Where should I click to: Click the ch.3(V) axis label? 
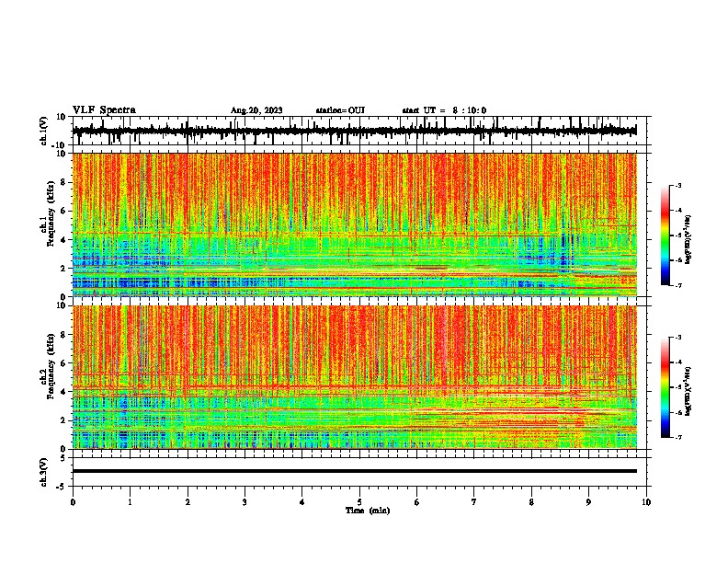click(44, 472)
